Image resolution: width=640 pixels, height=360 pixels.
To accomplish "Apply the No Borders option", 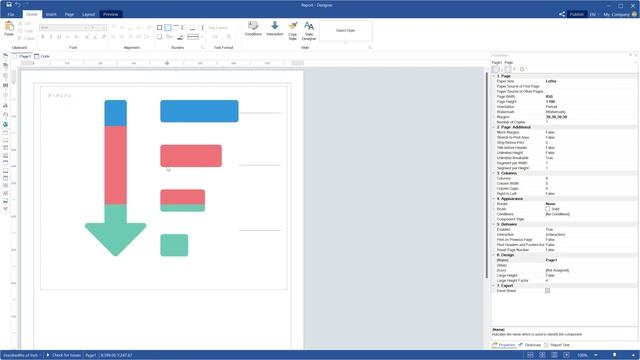I will pyautogui.click(x=168, y=27).
